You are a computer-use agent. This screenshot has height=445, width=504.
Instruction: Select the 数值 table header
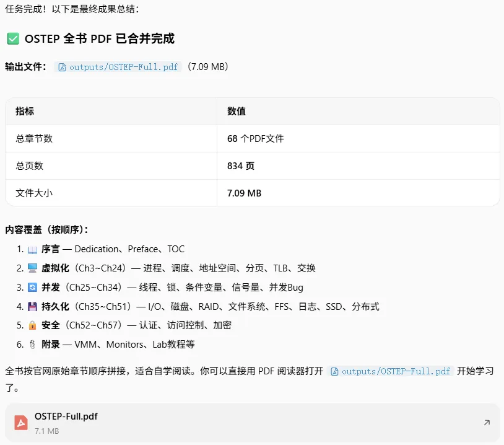358,112
